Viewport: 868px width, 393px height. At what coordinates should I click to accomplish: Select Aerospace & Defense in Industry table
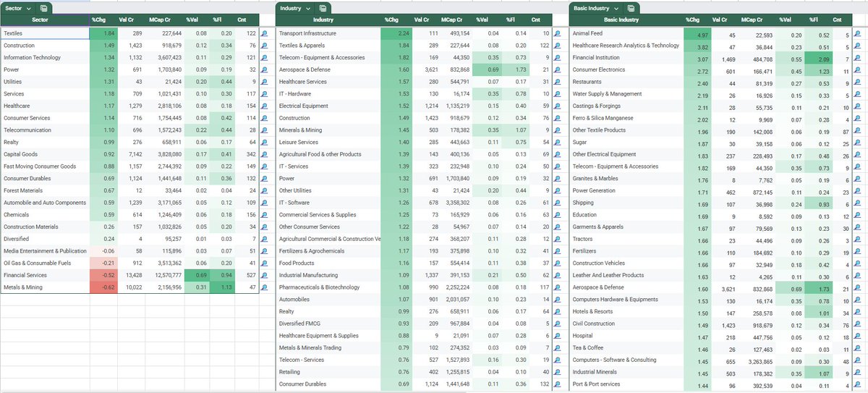tap(329, 69)
